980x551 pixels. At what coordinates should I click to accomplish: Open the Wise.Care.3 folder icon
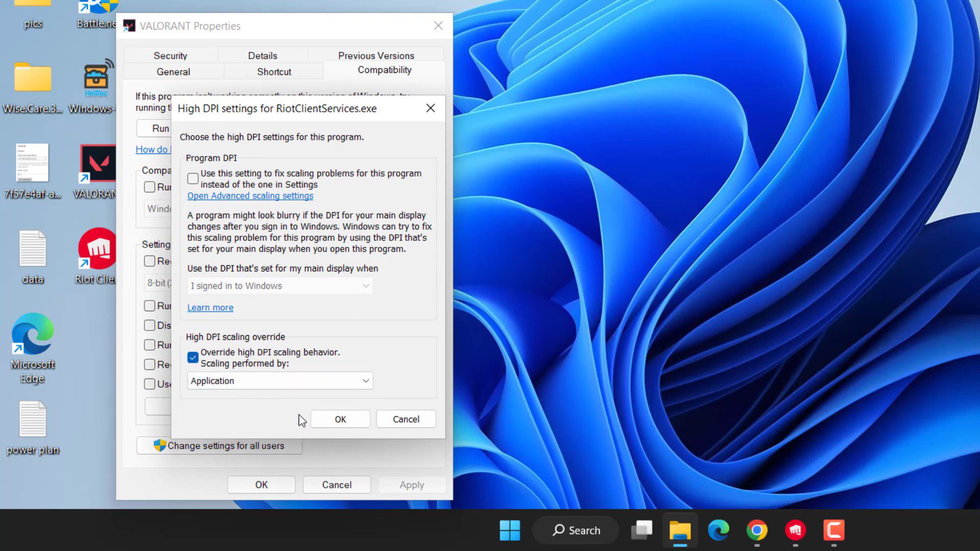coord(33,87)
